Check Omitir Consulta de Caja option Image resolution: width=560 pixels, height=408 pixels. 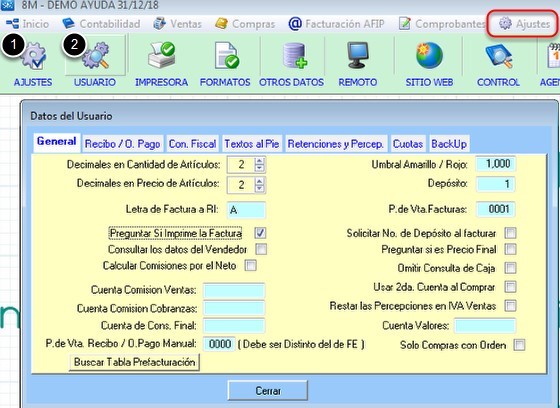(x=510, y=268)
